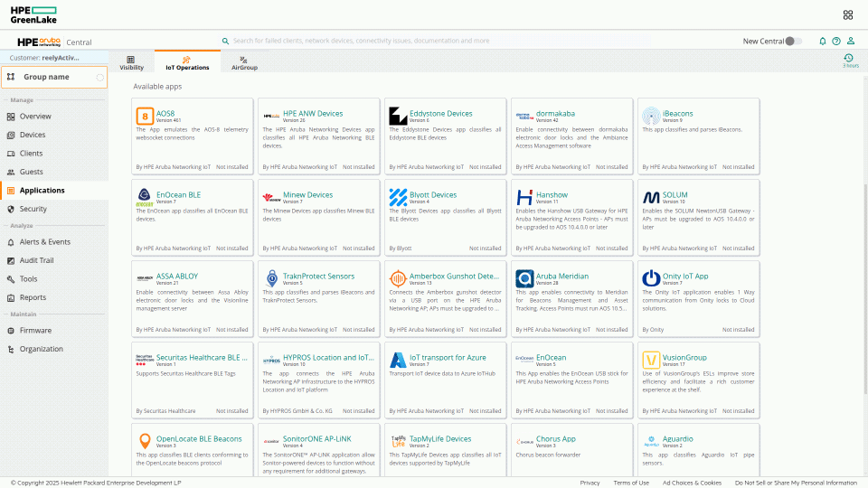Open Reports in the sidebar

[x=33, y=297]
